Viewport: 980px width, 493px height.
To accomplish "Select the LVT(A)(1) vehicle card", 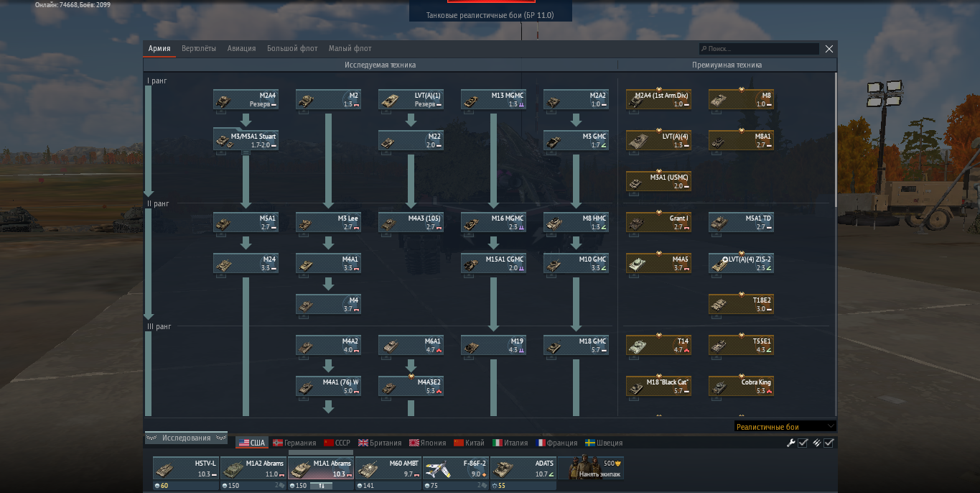I will [x=411, y=99].
